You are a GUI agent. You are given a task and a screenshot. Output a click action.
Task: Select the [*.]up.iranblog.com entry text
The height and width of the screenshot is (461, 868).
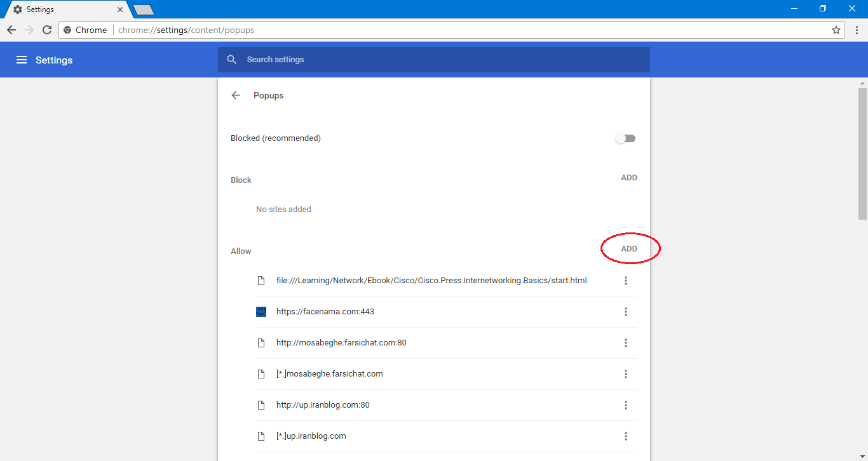[311, 436]
